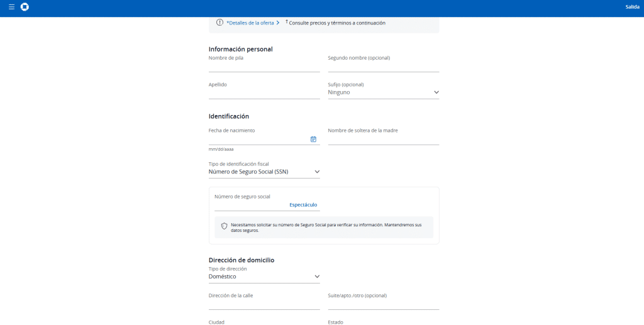Select the Fecha de nacimiento field
Viewport: 644px width, 325px height.
click(x=258, y=139)
